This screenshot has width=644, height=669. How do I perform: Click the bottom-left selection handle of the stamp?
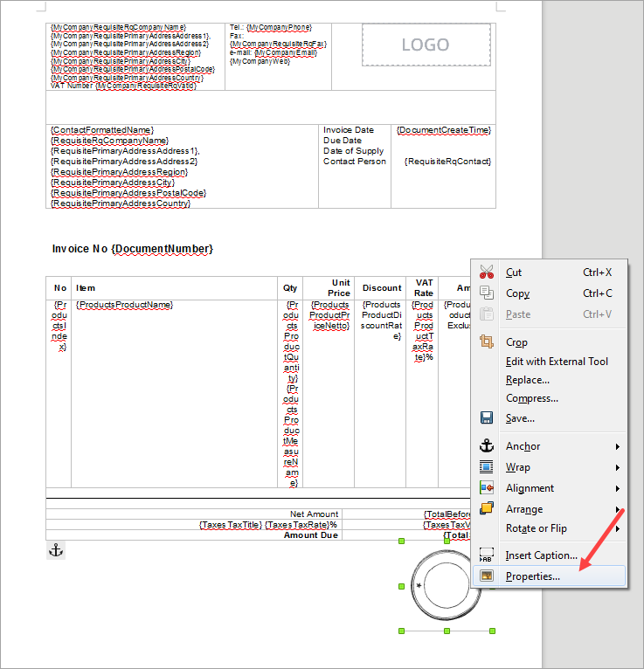coord(401,631)
